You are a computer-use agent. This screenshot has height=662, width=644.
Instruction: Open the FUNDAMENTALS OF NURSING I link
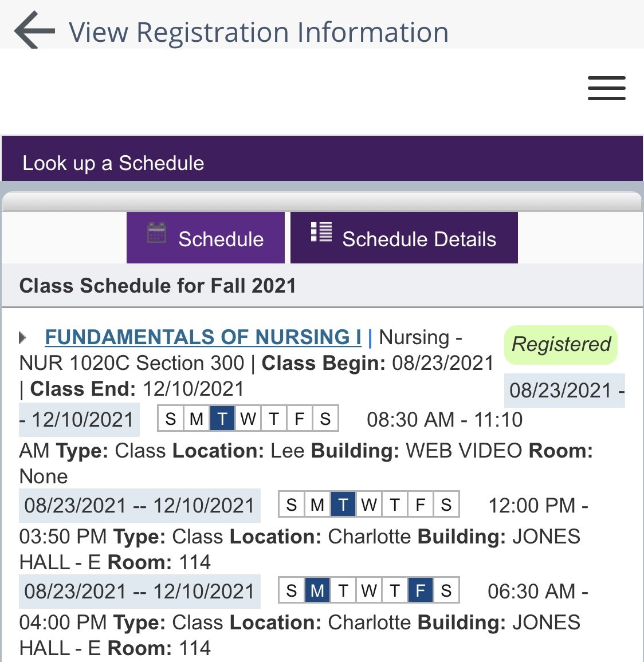click(203, 337)
